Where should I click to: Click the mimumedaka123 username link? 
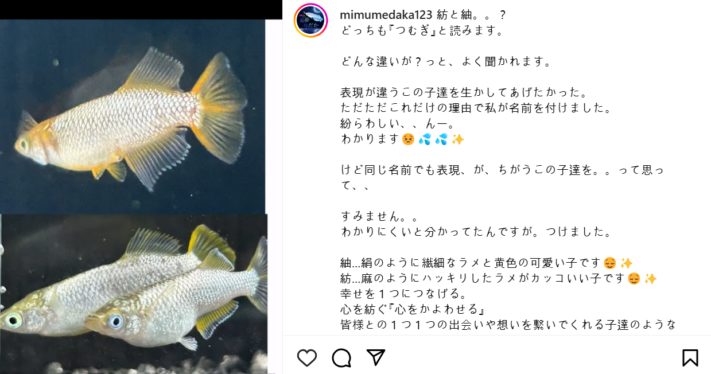coord(386,15)
